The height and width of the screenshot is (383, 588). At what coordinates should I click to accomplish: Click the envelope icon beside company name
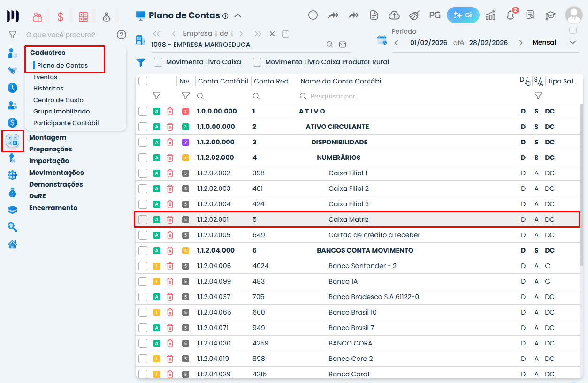(343, 45)
